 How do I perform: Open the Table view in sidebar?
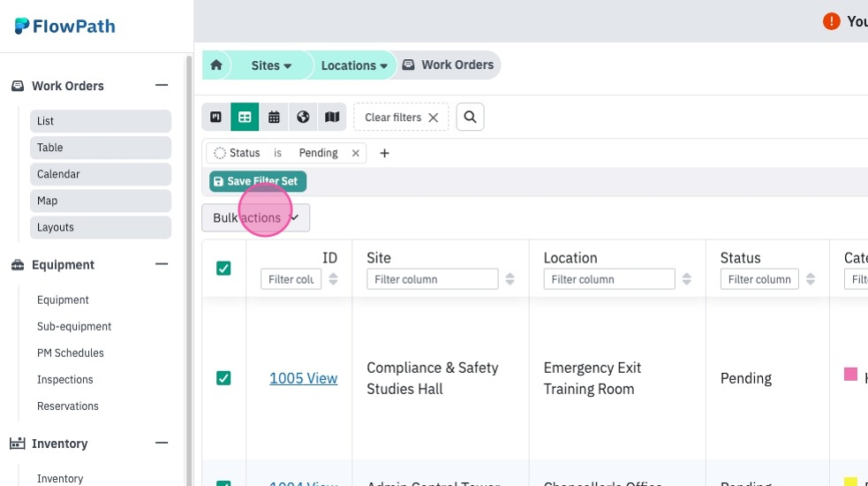(x=101, y=148)
